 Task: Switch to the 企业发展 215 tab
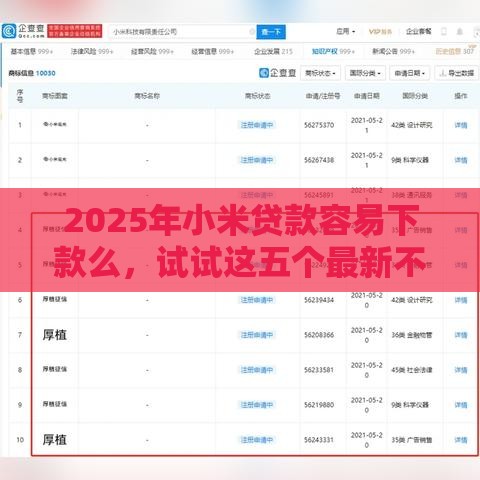(x=273, y=51)
